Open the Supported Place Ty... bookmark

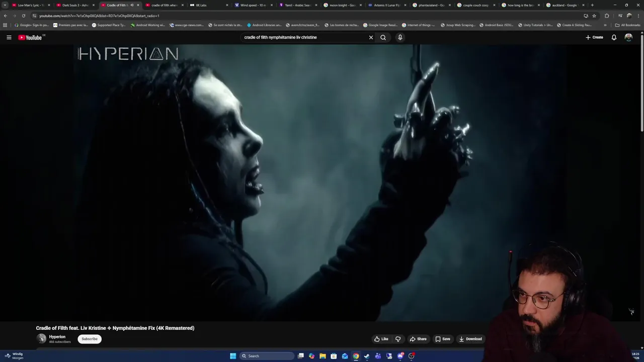109,25
